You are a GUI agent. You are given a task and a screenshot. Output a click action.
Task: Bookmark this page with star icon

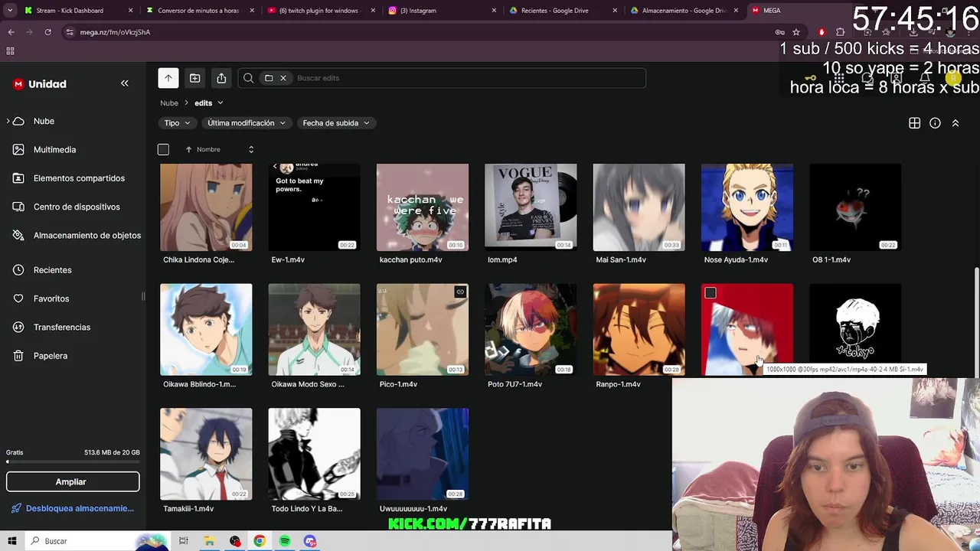coord(796,32)
